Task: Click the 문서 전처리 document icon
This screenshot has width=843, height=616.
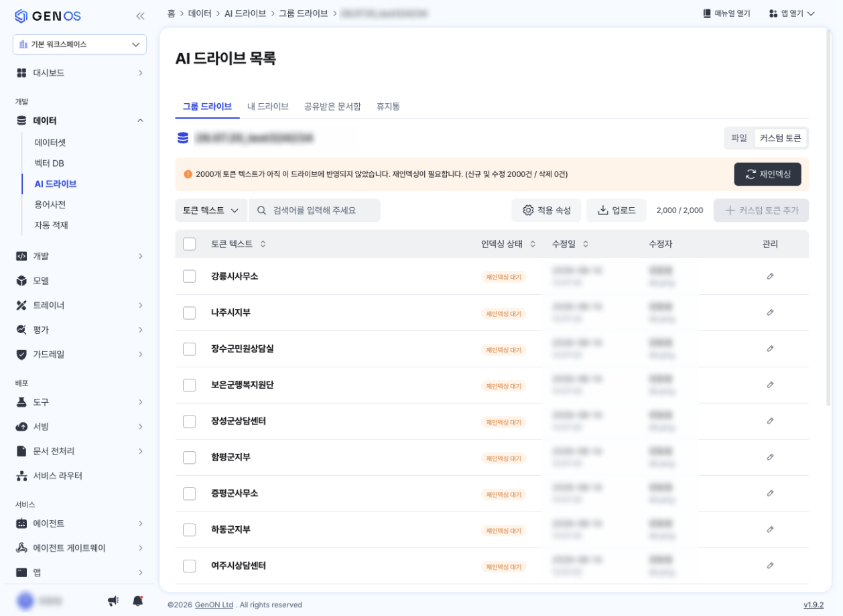Action: click(x=21, y=451)
